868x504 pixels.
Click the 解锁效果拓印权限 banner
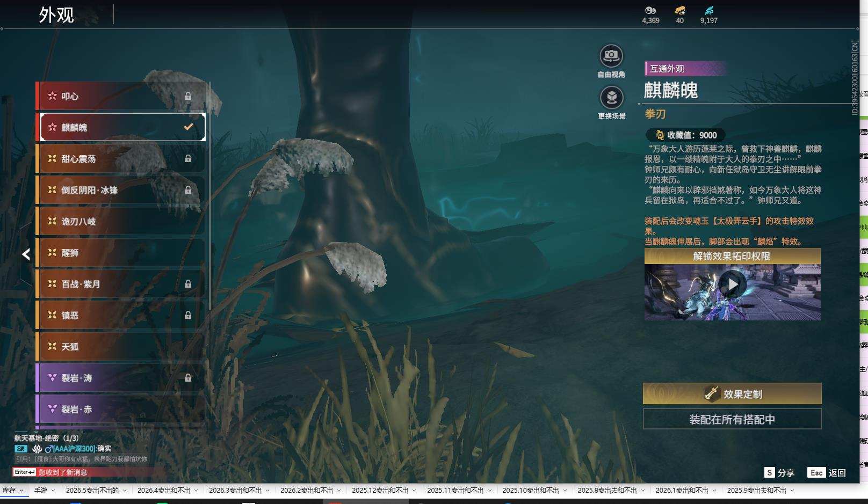(x=732, y=256)
